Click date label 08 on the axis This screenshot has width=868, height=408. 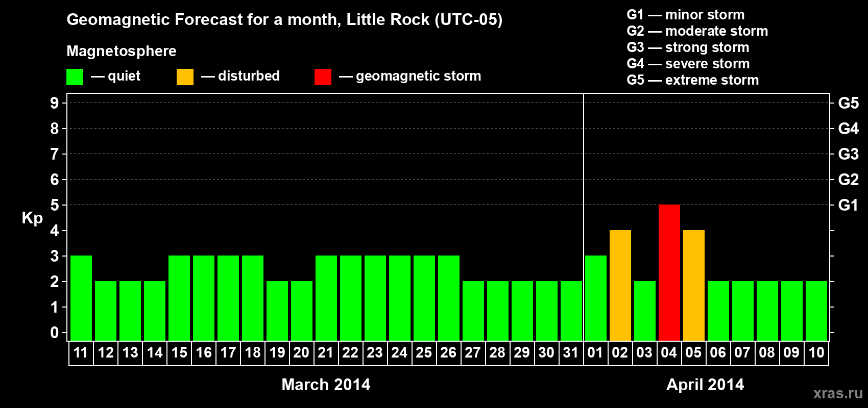point(767,352)
